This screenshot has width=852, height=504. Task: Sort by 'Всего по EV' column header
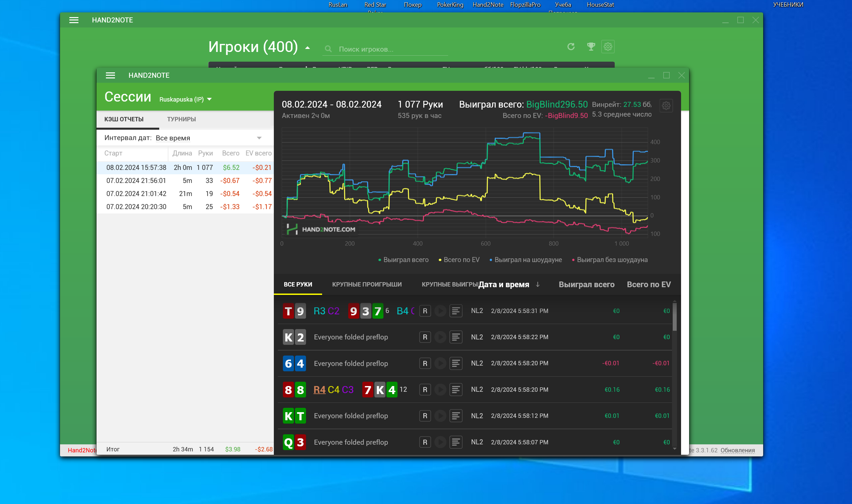tap(649, 285)
